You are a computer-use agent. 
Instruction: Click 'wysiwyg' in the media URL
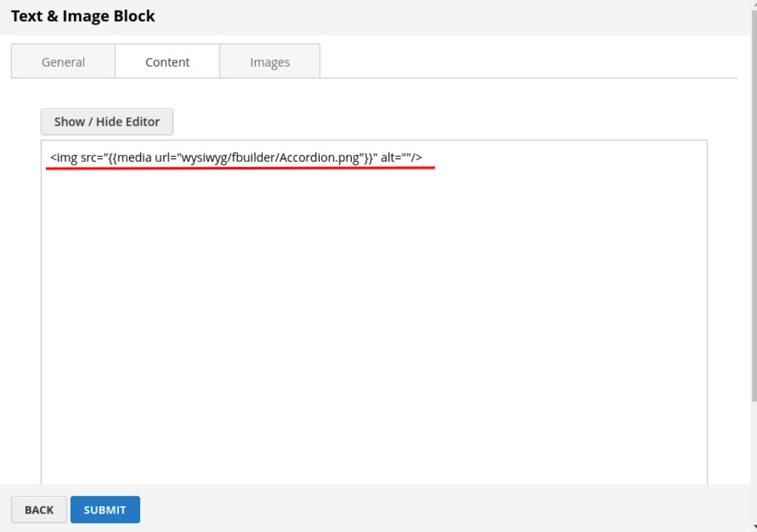pyautogui.click(x=204, y=157)
